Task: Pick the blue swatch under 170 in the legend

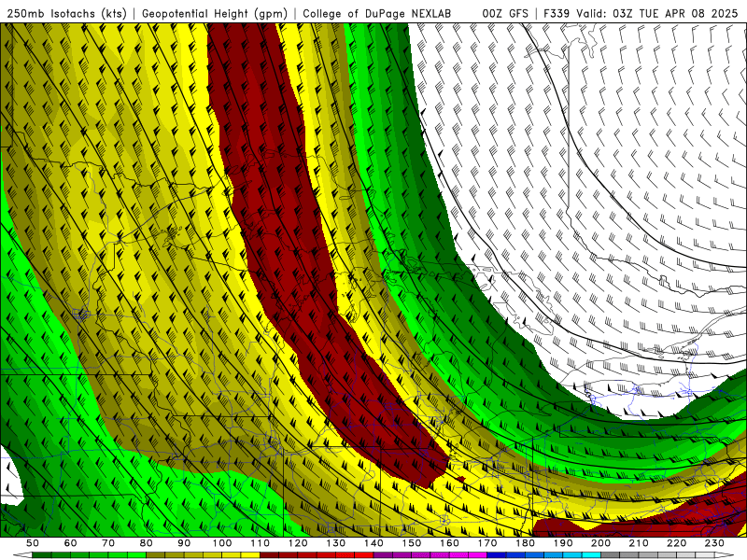Action: 497,554
